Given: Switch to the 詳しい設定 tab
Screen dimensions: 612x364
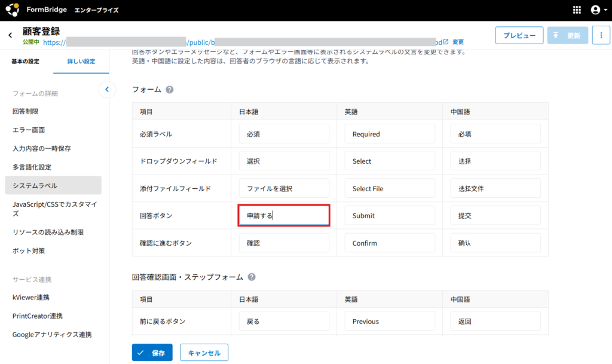Looking at the screenshot, I should 81,62.
